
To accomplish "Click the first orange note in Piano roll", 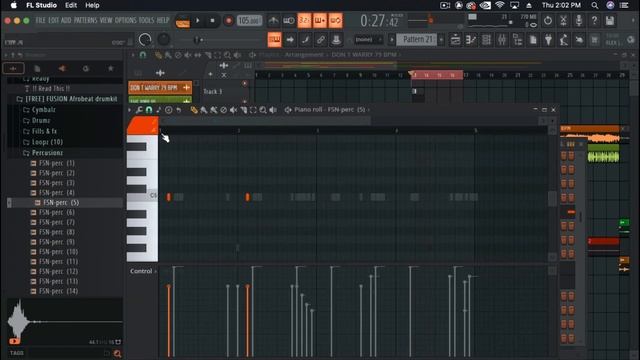I will click(168, 197).
